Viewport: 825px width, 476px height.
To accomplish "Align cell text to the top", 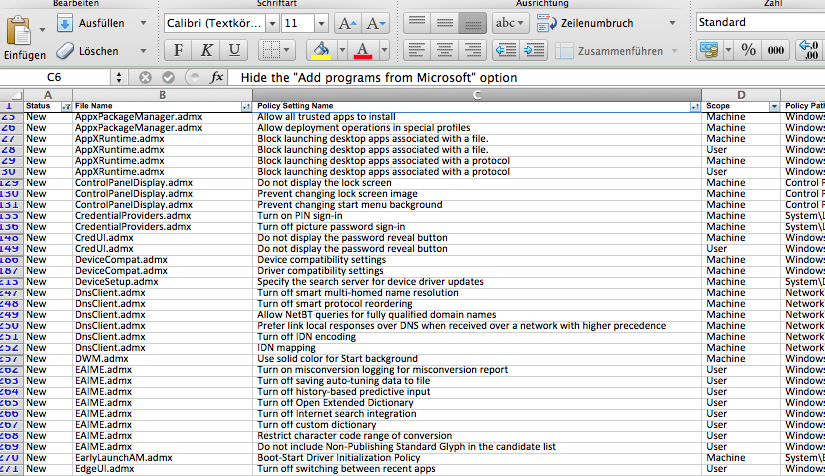I will pos(417,23).
